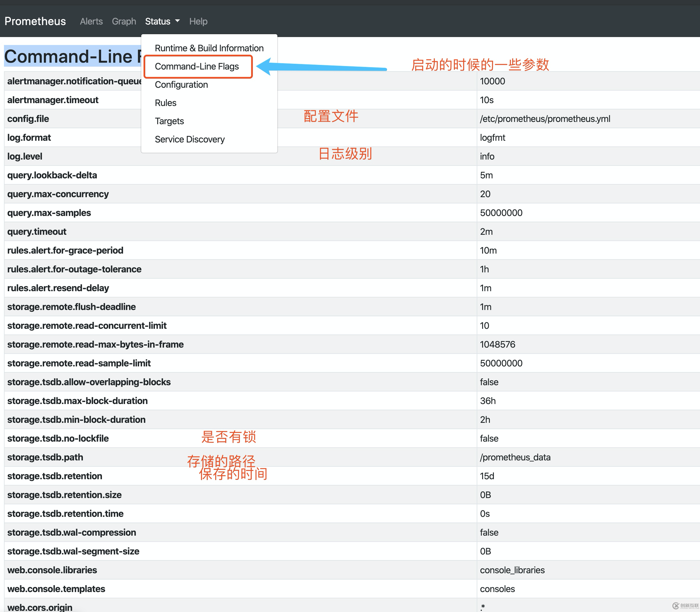Viewport: 700px width, 612px height.
Task: Toggle storage.tsdb.allow-overlapping-blocks false value
Action: [x=488, y=382]
